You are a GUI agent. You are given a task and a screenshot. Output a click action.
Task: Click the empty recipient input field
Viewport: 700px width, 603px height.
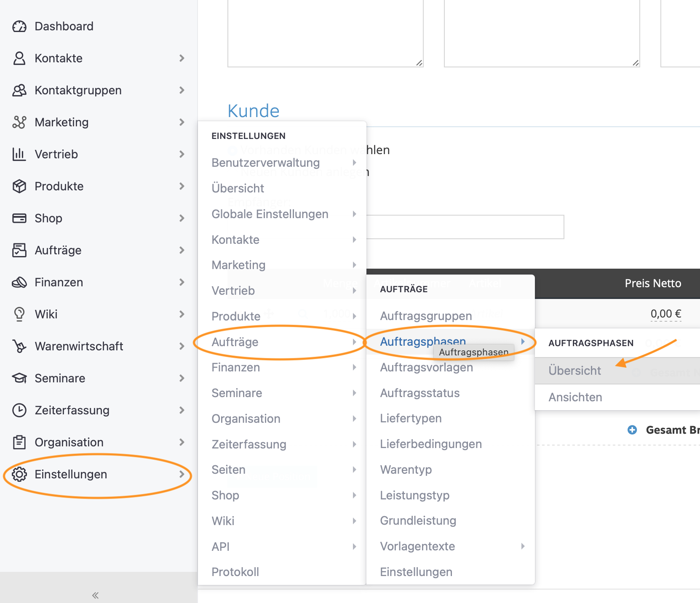(x=463, y=227)
